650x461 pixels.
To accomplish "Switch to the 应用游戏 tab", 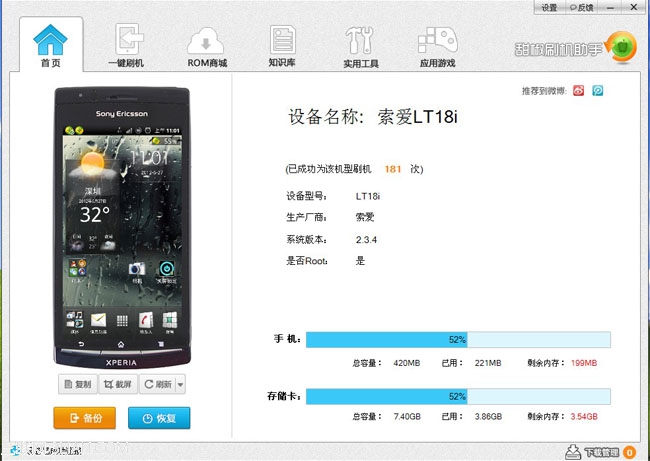I will (438, 46).
